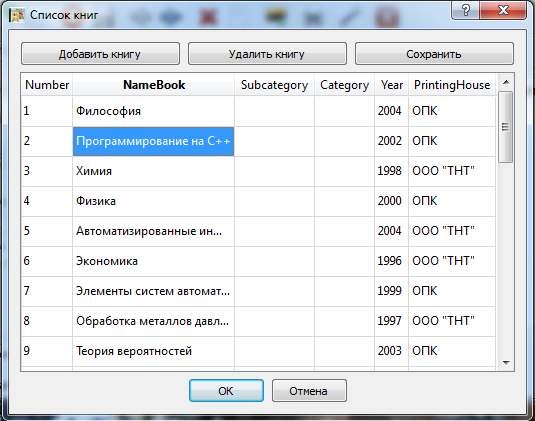Click number 1 cell
Image resolution: width=535 pixels, height=421 pixels.
(47, 111)
